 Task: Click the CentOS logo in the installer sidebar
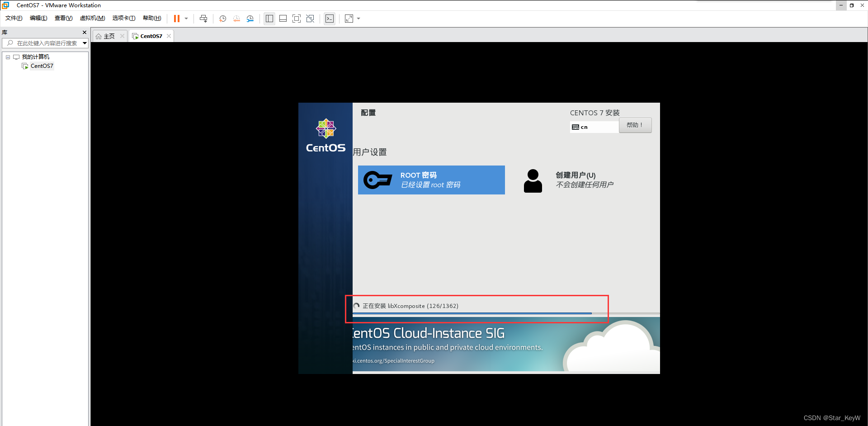326,135
